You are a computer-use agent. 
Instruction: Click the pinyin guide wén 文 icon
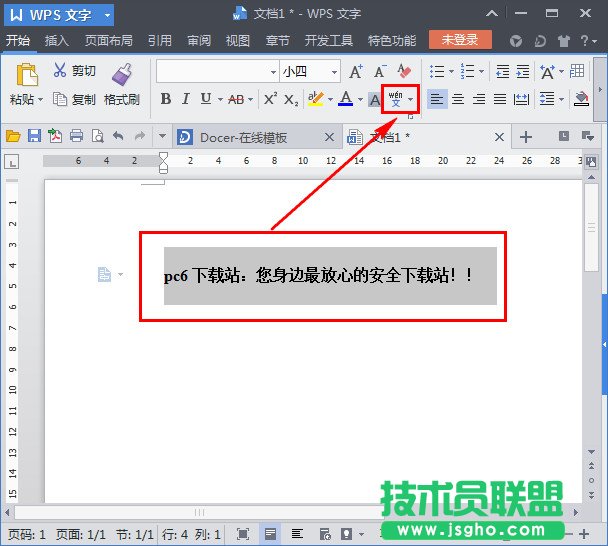pyautogui.click(x=396, y=99)
